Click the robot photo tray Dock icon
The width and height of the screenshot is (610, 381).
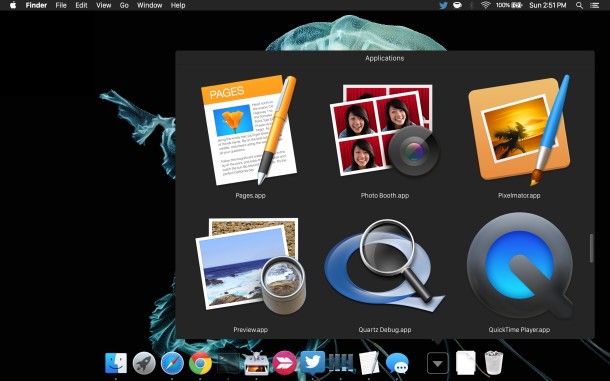click(256, 363)
